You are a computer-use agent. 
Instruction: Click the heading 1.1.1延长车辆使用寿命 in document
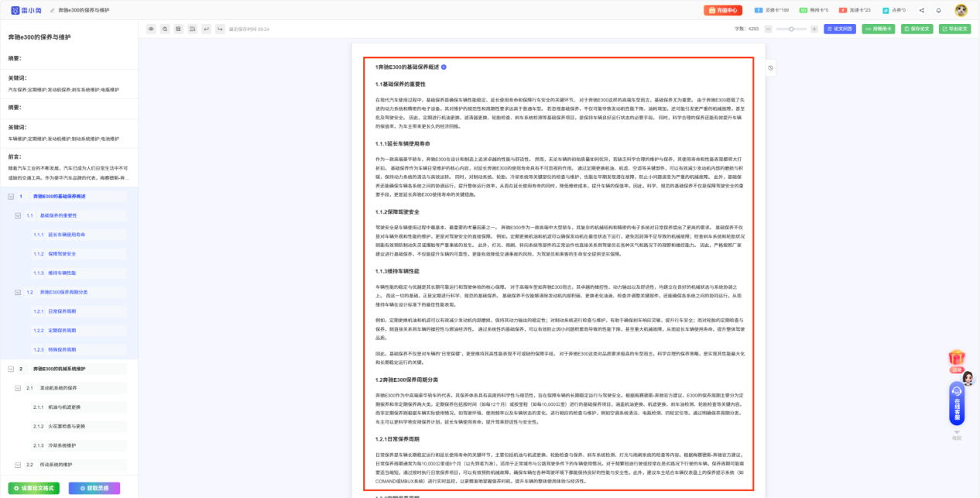pyautogui.click(x=402, y=143)
